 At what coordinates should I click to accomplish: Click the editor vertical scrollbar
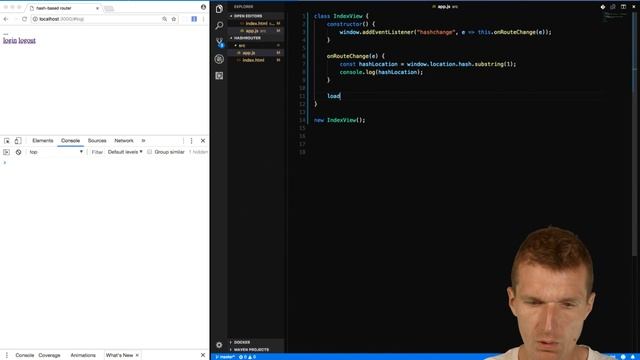[x=634, y=135]
